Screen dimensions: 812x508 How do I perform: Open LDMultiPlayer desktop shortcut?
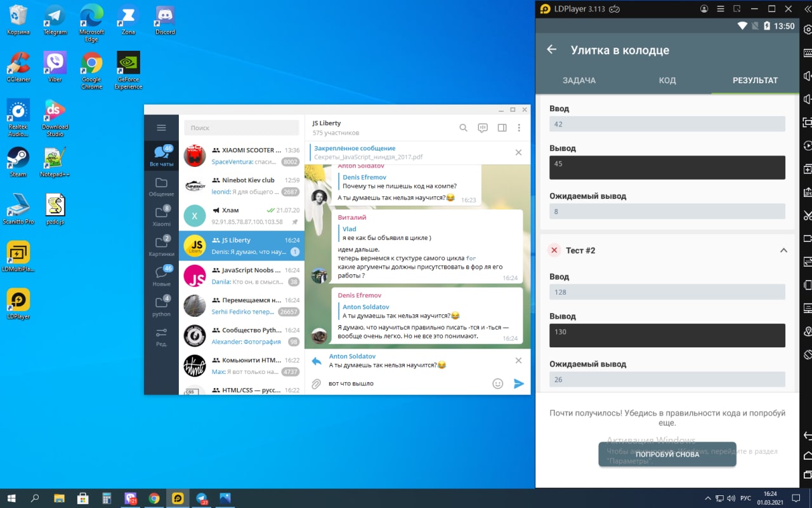click(x=18, y=257)
